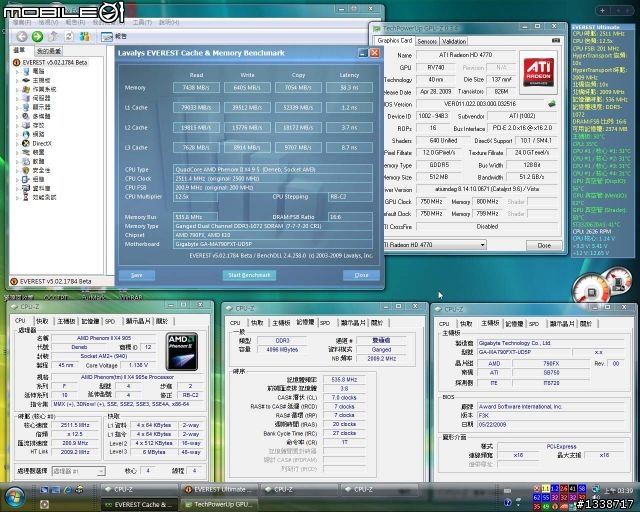Click the Memory Read 7438 MB/s field
Image resolution: width=640 pixels, height=512 pixels.
(196, 87)
